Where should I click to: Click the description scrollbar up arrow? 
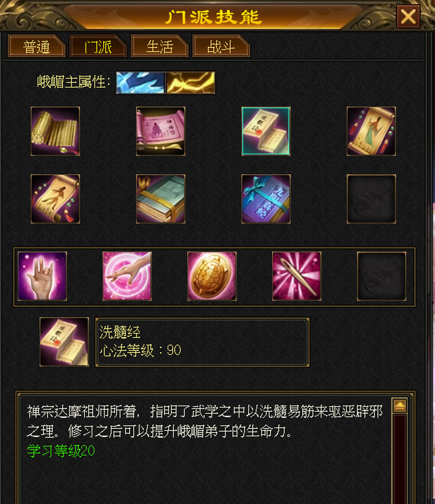click(x=400, y=406)
